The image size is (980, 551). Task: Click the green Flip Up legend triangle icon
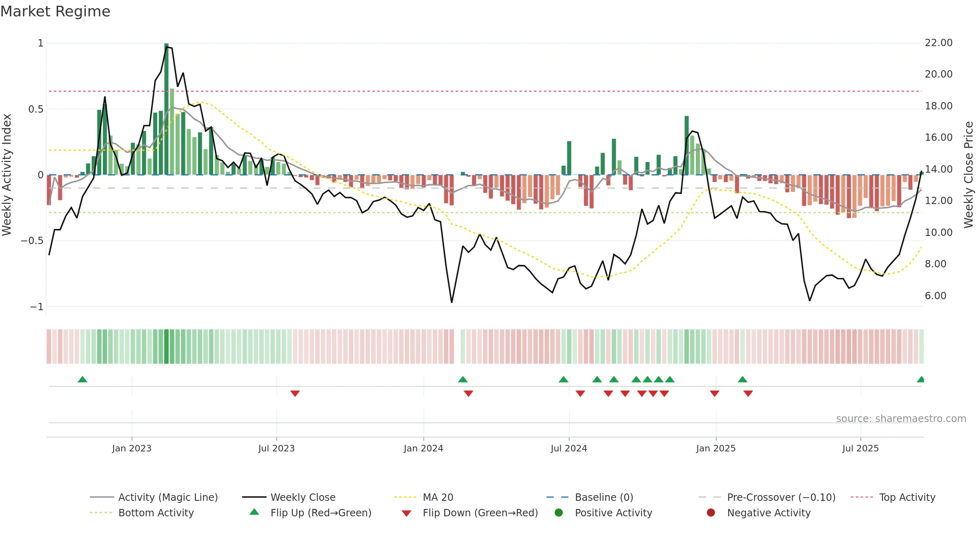[254, 512]
